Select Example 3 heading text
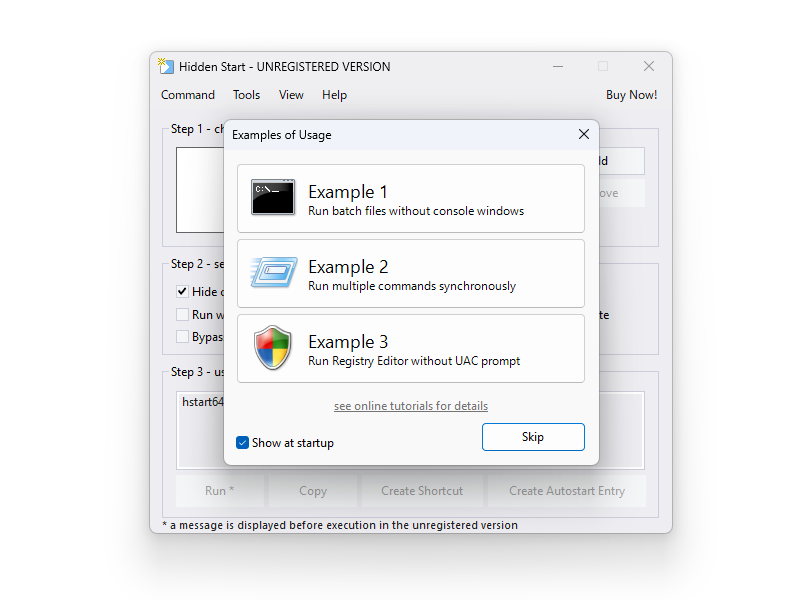Viewport: 800px width, 600px height. 348,342
